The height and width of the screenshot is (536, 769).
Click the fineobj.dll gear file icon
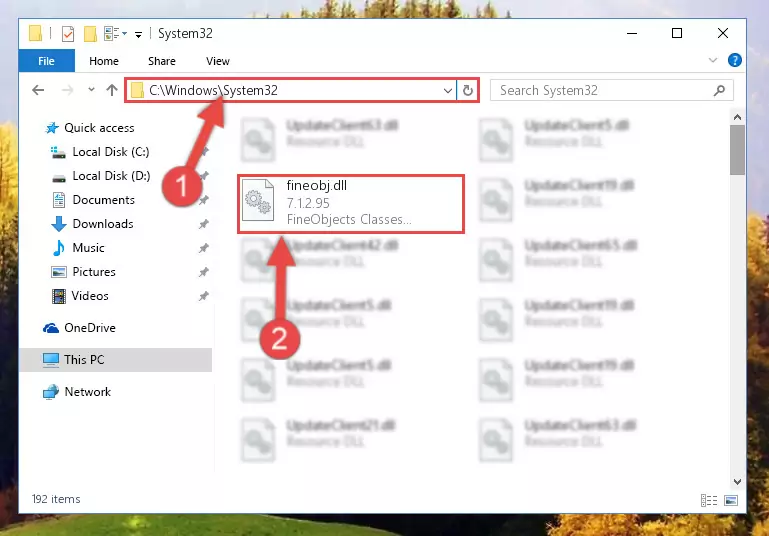coord(258,202)
